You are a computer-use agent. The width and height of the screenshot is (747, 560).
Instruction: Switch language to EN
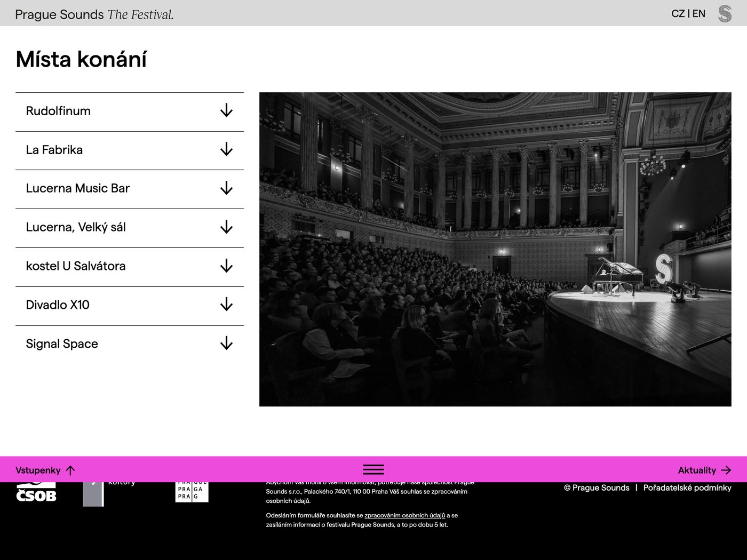click(699, 14)
